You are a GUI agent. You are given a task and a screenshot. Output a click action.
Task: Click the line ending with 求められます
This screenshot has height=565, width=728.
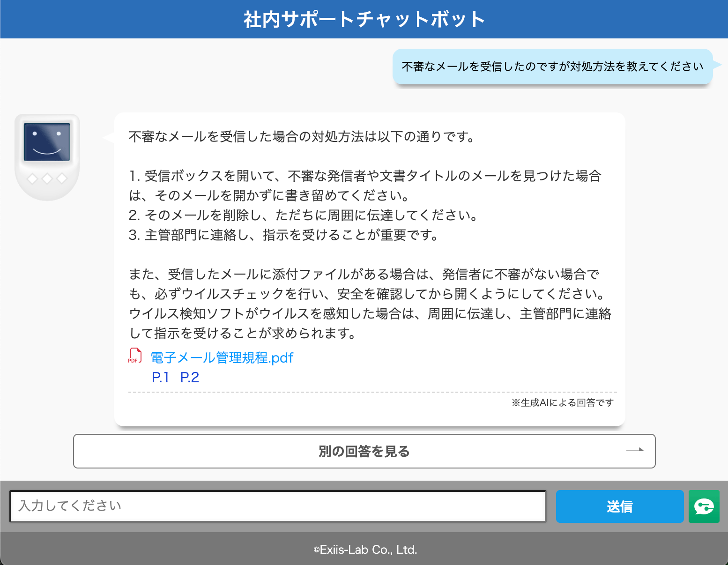242,334
